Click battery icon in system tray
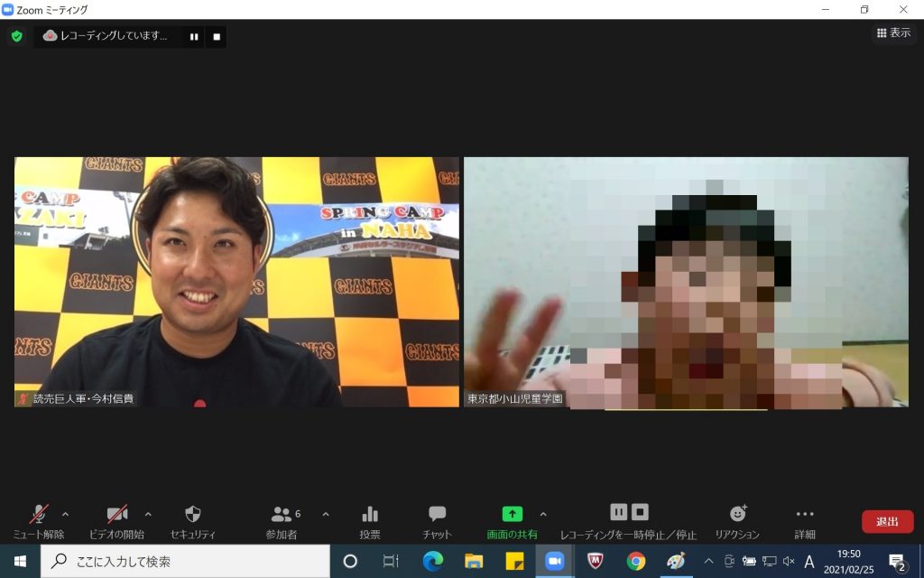 point(749,562)
